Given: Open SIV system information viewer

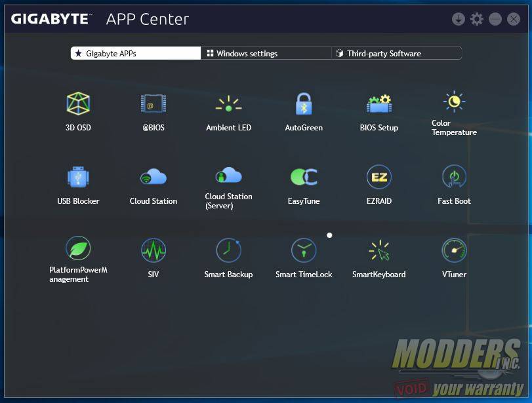Looking at the screenshot, I should click(153, 250).
